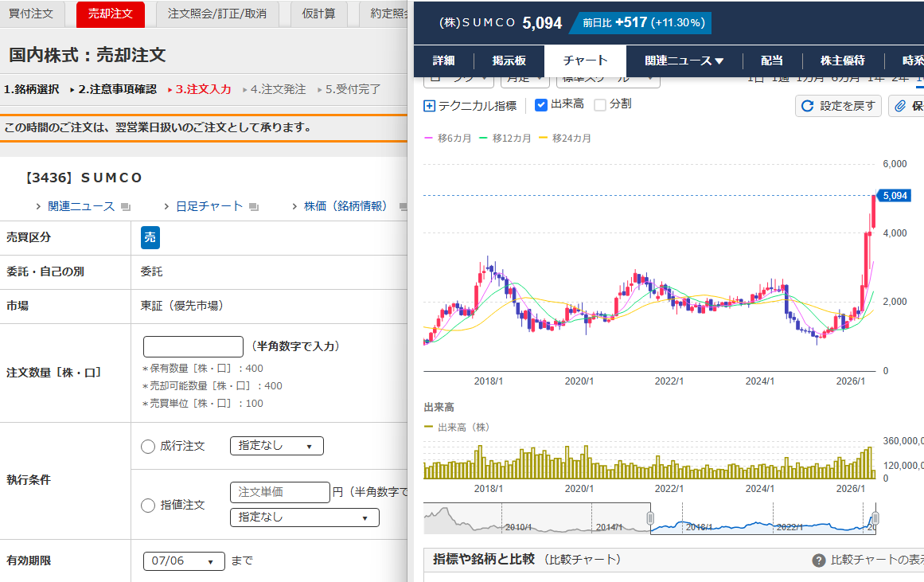
Task: Click the chart range navigator overview
Action: tap(649, 519)
